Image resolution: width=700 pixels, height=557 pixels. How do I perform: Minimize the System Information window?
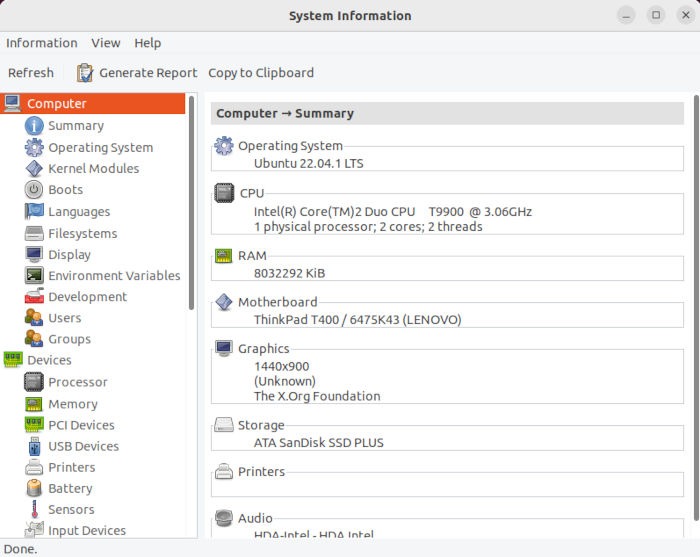626,16
